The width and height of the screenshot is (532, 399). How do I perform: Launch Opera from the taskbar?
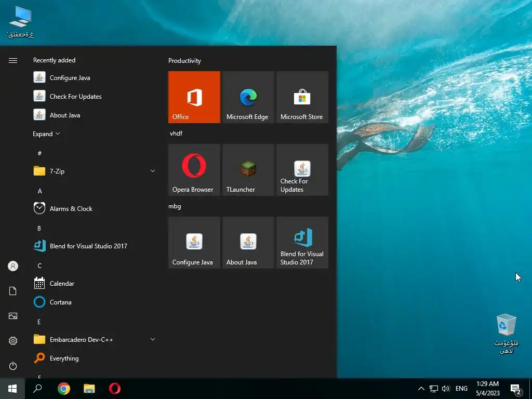pyautogui.click(x=115, y=389)
